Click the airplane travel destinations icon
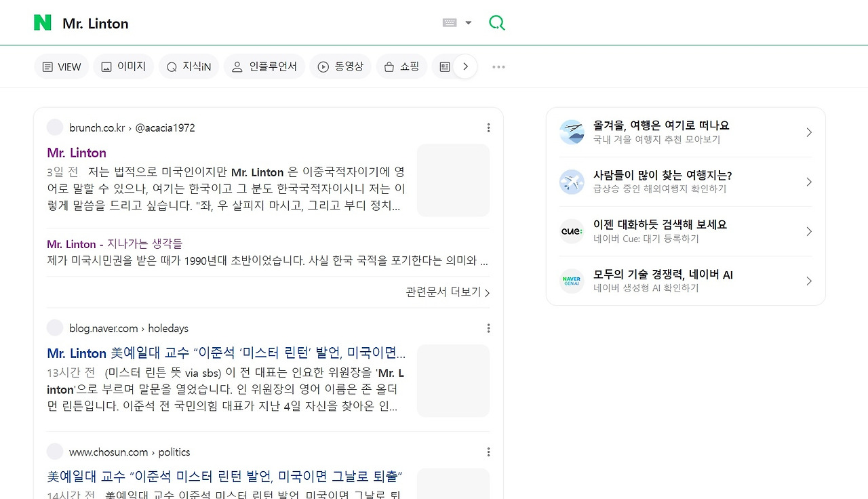 [572, 182]
